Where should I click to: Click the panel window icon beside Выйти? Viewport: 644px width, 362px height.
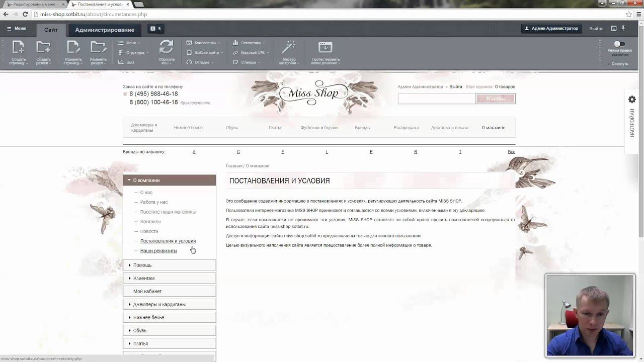click(x=613, y=29)
